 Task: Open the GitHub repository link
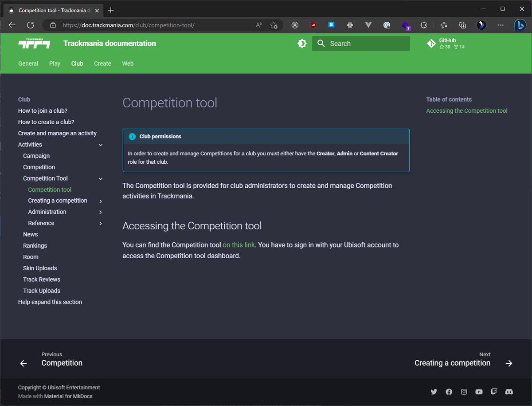[446, 43]
